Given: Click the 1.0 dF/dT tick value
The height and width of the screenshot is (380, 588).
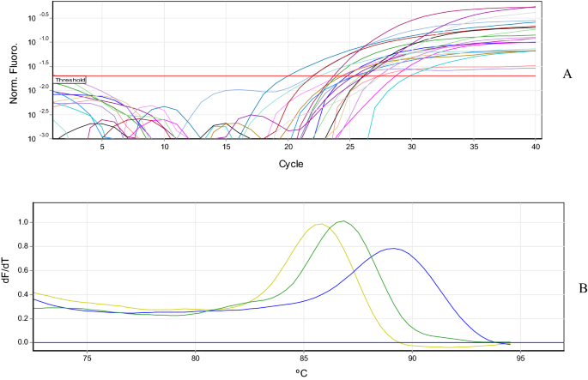Looking at the screenshot, I should pos(24,222).
